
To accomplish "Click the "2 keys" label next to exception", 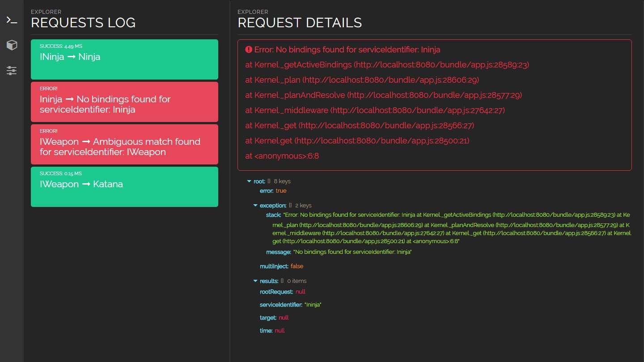I will point(303,206).
